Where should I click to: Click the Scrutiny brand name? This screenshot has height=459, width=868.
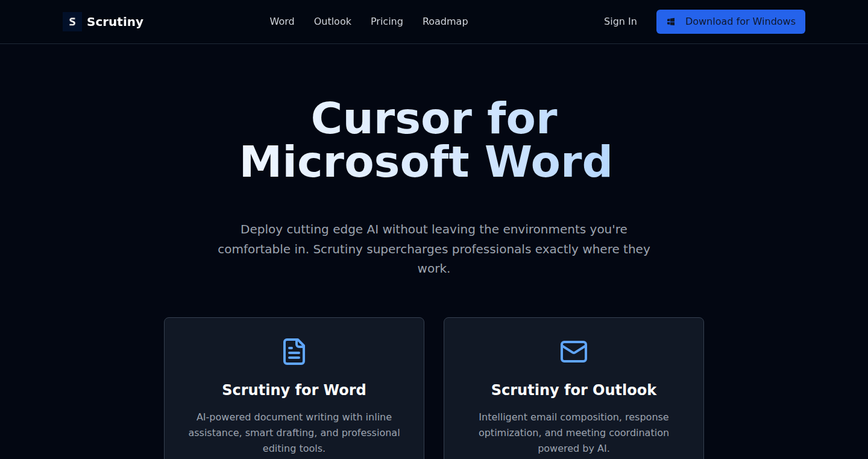(x=115, y=22)
